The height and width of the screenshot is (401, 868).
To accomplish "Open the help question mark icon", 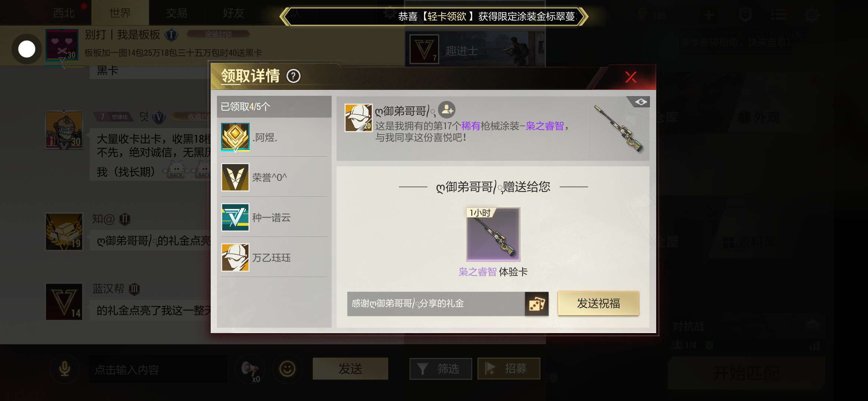I will pos(293,76).
